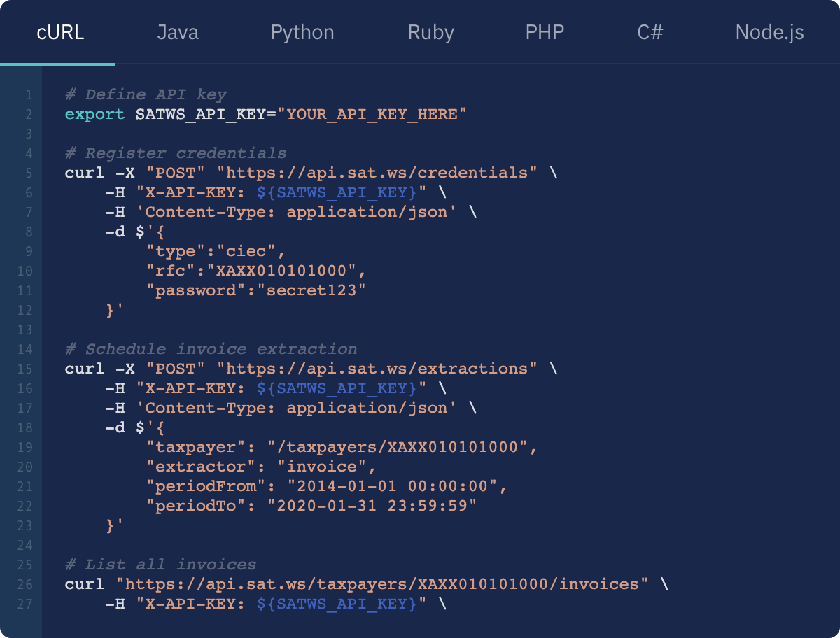Screen dimensions: 840x638
Task: Click the 'Schedule invoice extraction' comment
Action: 211,348
